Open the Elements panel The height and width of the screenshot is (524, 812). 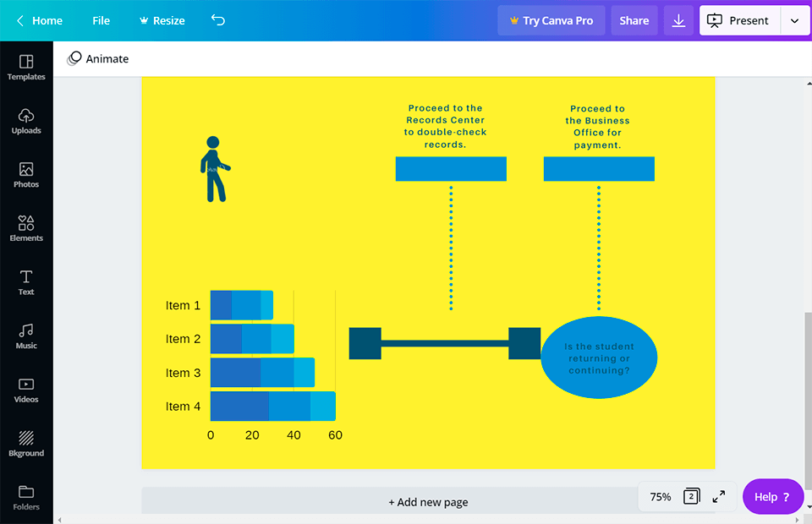click(26, 228)
